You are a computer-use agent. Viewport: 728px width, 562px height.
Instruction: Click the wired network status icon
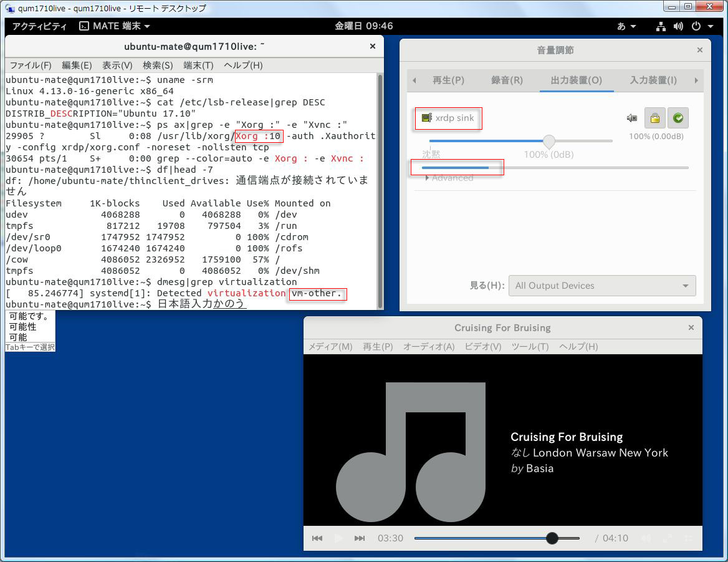point(661,26)
